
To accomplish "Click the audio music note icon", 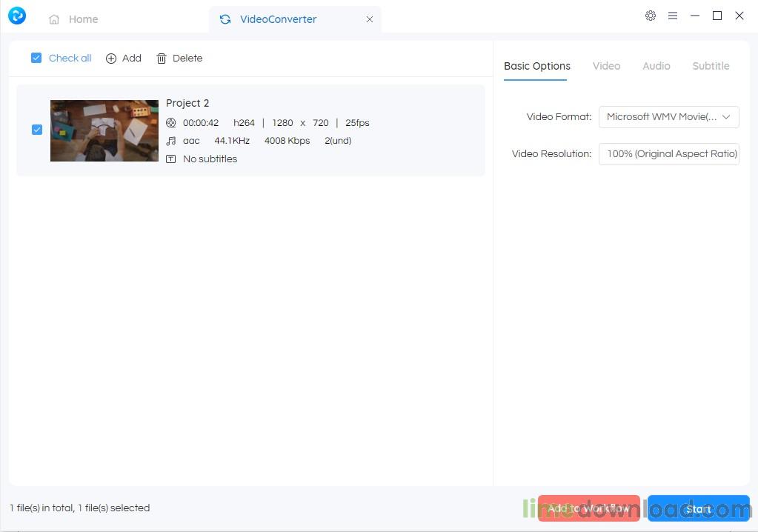I will [x=171, y=141].
